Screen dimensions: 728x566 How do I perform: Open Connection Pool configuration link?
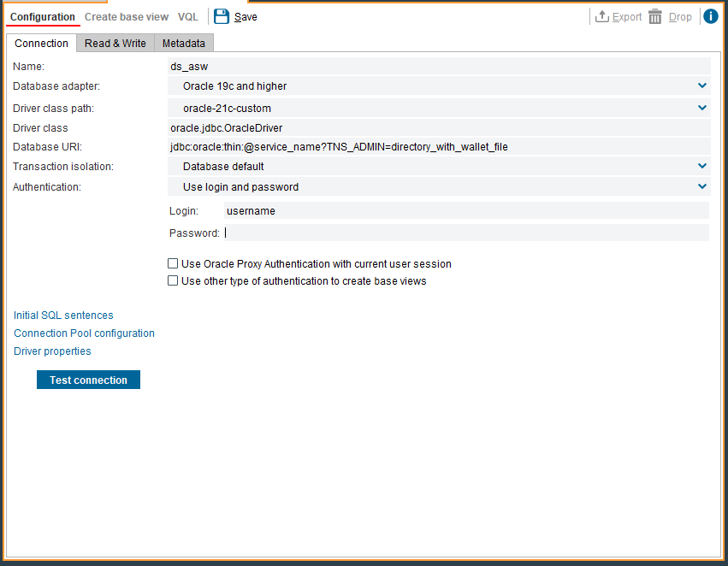coord(84,333)
